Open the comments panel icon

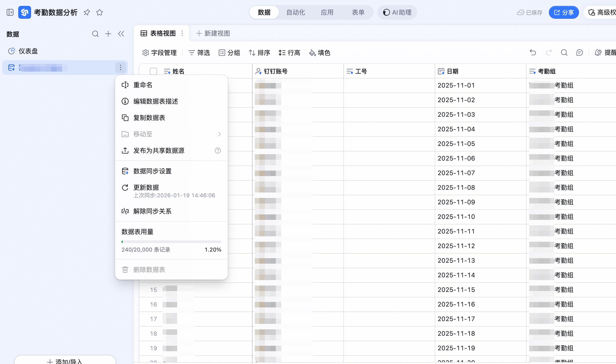(x=579, y=52)
